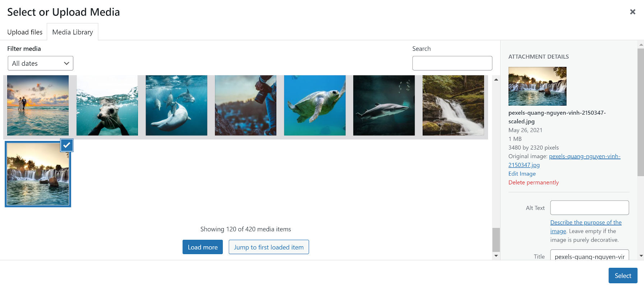
Task: Close the Select or Upload Media dialog
Action: click(x=632, y=12)
